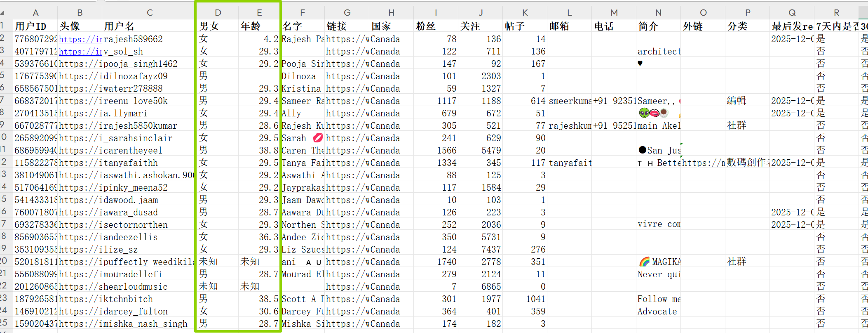This screenshot has width=868, height=333.
Task: Open the blue hyperlink in row 2
Action: [80, 39]
